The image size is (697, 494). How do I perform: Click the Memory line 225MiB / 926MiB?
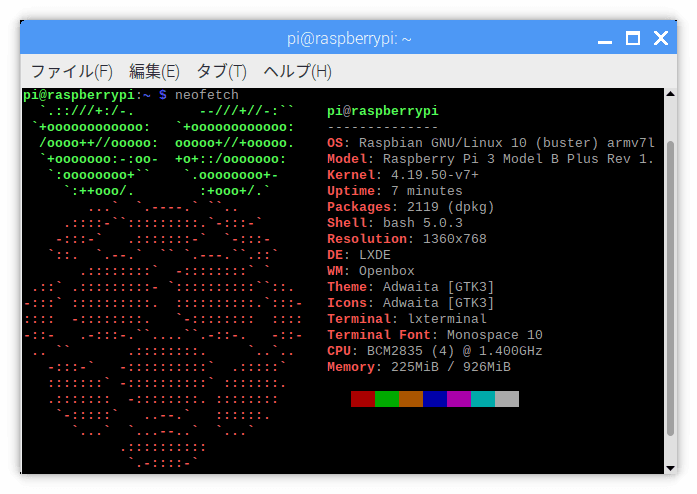point(419,367)
